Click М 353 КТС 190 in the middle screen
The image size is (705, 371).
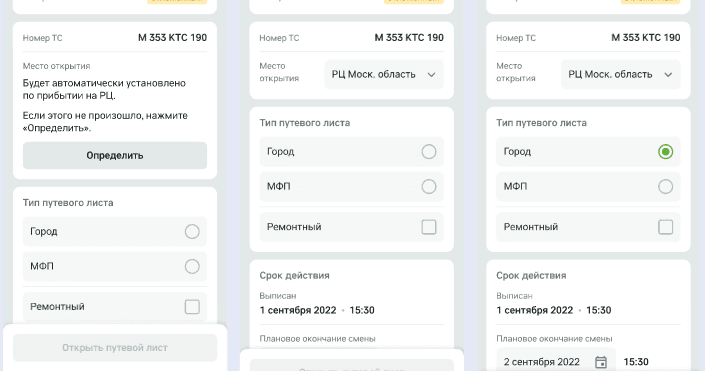pyautogui.click(x=409, y=38)
